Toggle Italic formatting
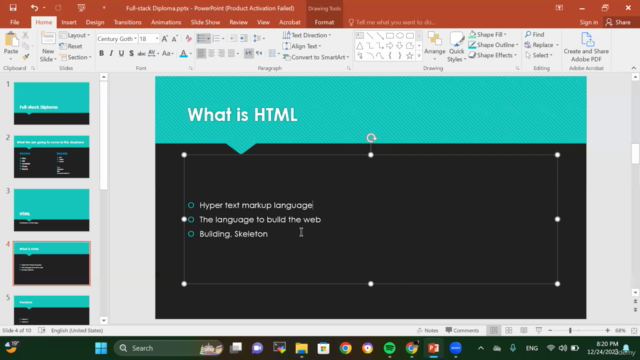Viewport: 640px width, 360px height. pos(111,53)
